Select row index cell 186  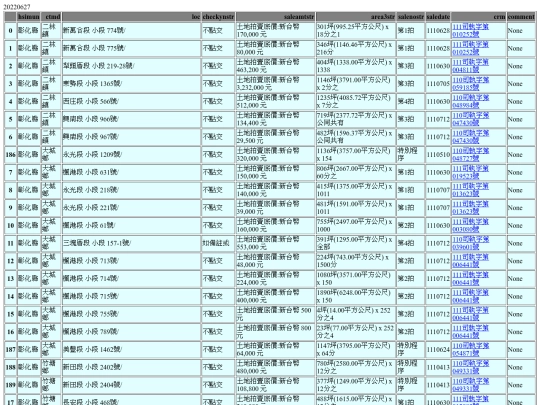(10, 155)
